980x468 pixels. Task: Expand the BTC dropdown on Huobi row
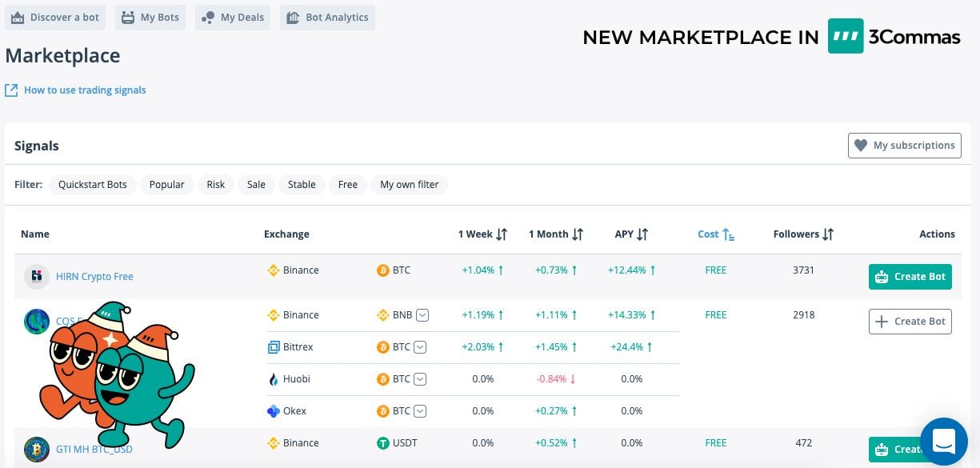(420, 379)
